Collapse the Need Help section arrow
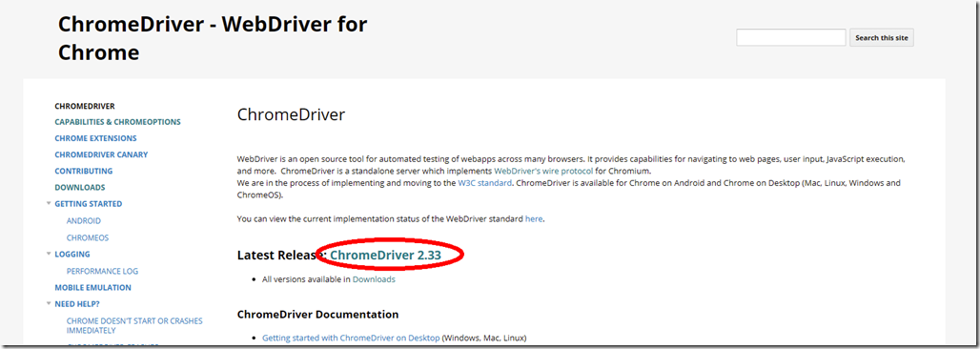Viewport: 980px width, 349px height. [49, 303]
